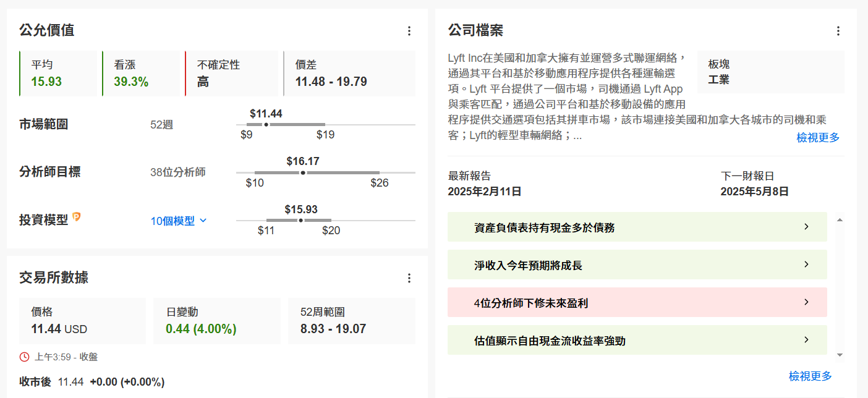Open the 交易所數據 panel three-dot menu

(409, 278)
